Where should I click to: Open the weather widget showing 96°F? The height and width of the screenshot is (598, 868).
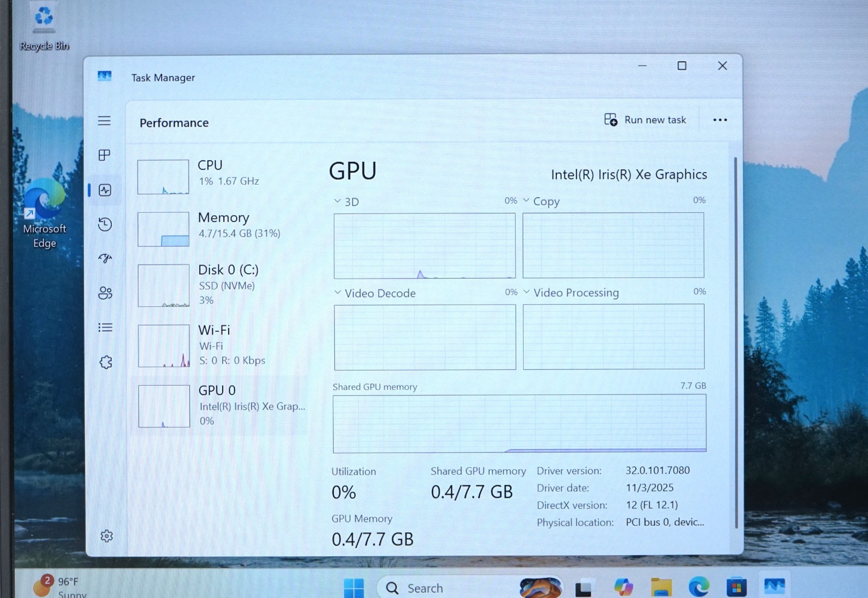click(59, 587)
